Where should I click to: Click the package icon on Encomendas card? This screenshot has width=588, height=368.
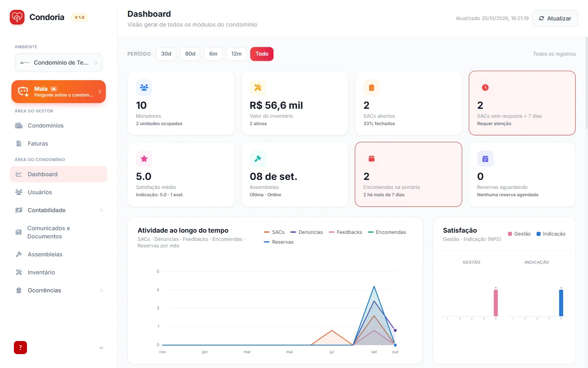[372, 159]
